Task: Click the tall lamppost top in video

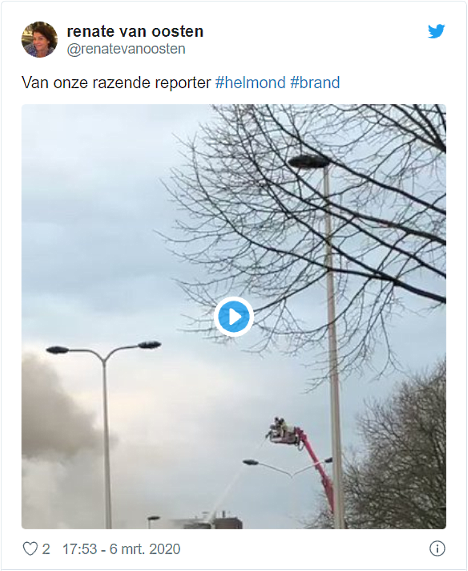Action: coord(309,161)
